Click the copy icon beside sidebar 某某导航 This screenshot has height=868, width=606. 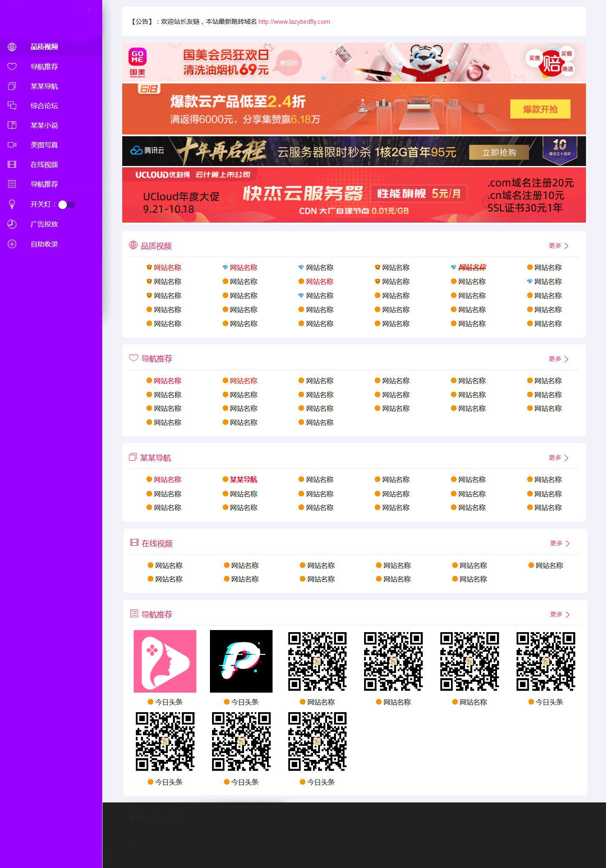(x=12, y=86)
